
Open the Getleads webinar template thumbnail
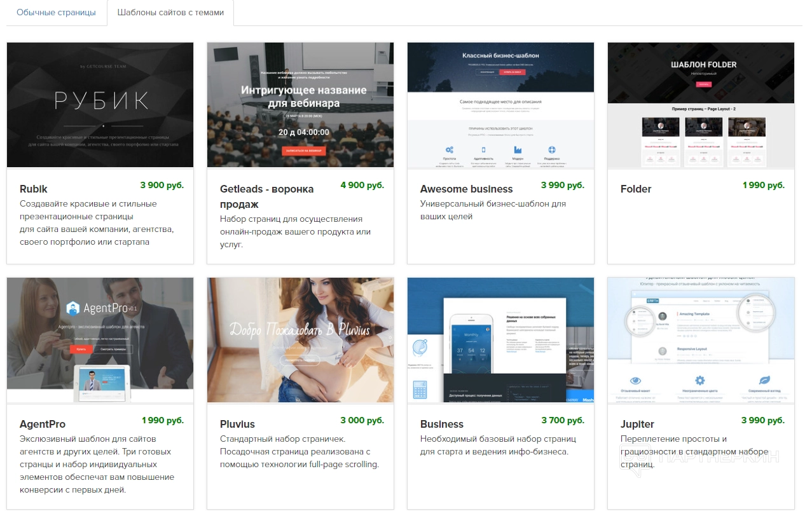coord(300,105)
